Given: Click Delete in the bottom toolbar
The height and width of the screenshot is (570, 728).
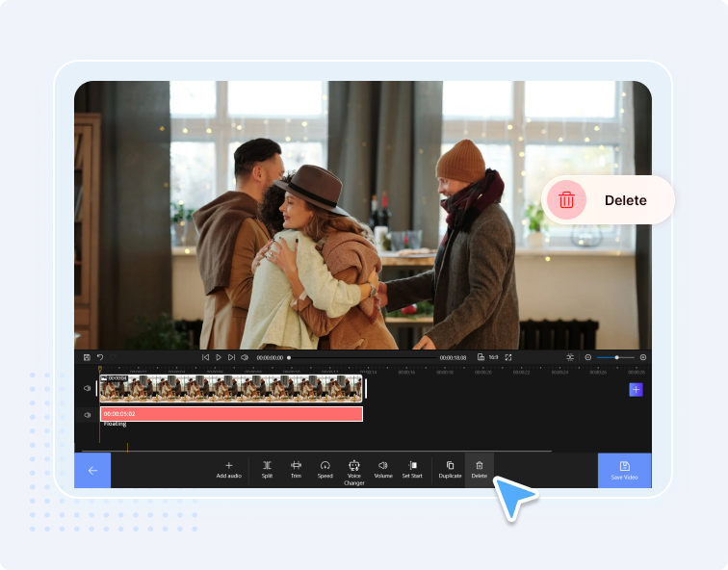Looking at the screenshot, I should click(x=480, y=470).
